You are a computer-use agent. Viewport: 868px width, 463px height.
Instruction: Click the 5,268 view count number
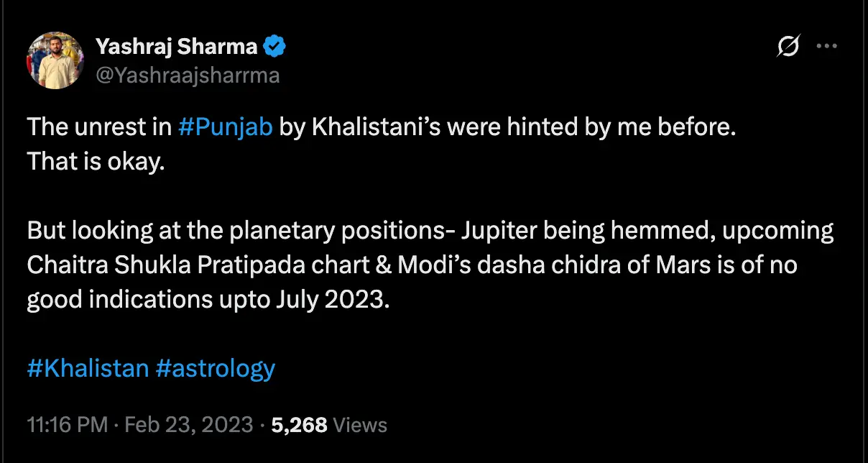coord(300,425)
